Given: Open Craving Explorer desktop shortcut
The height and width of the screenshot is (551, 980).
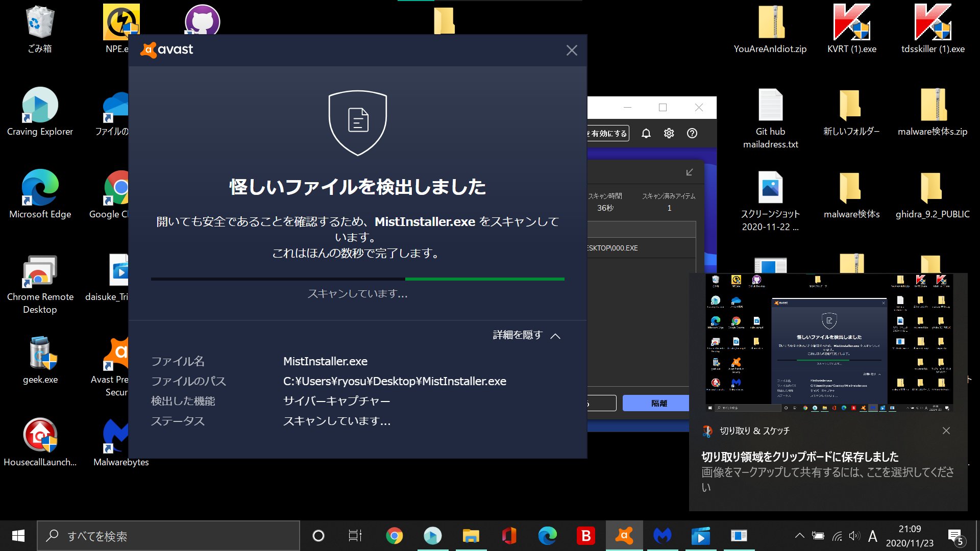Looking at the screenshot, I should tap(40, 112).
